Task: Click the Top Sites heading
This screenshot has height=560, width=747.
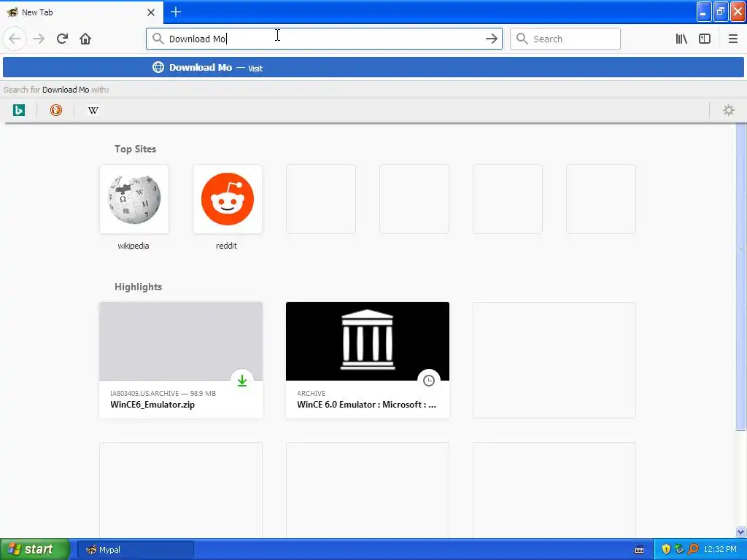Action: click(x=135, y=149)
